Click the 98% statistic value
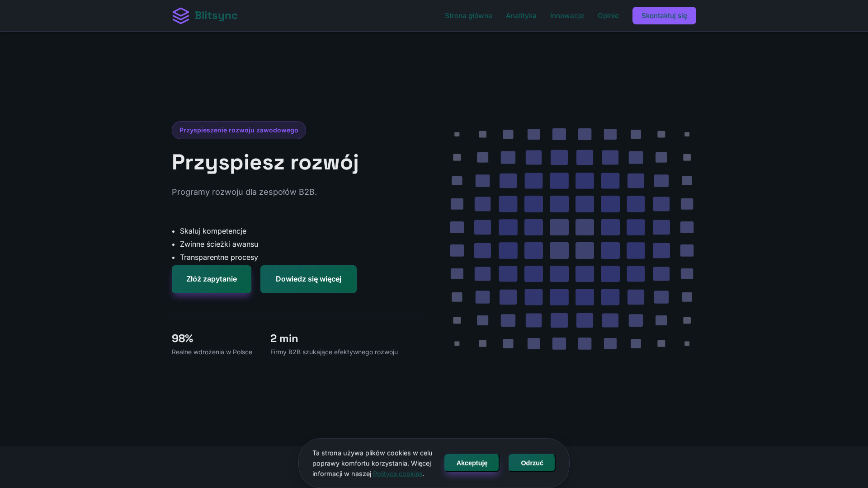This screenshot has width=868, height=488. 183,338
